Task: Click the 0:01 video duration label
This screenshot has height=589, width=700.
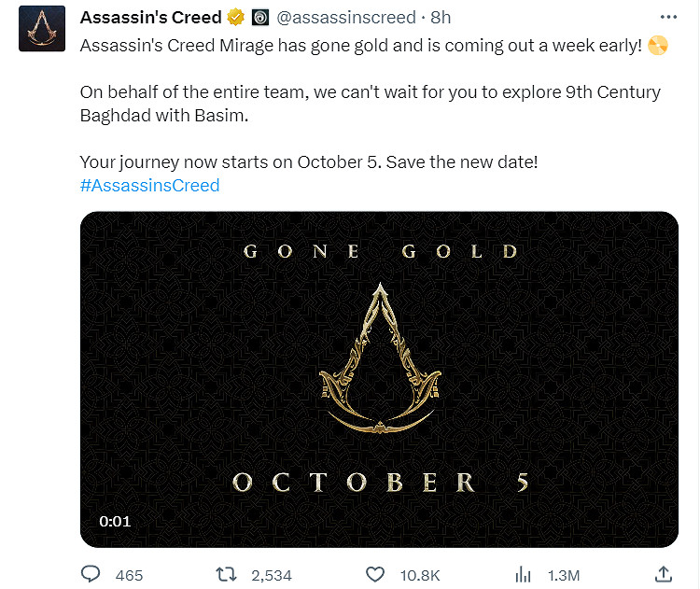Action: (x=115, y=522)
